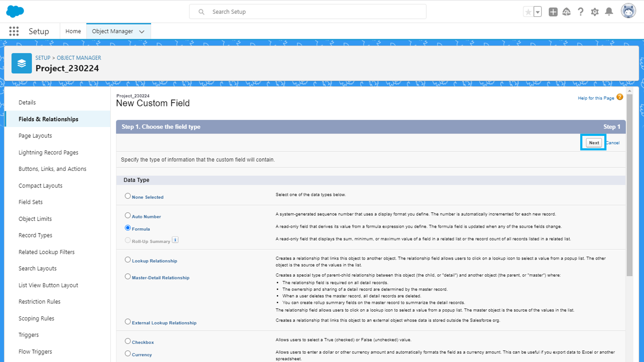
Task: Open Related Lookup Filters in the sidebar
Action: (x=46, y=252)
